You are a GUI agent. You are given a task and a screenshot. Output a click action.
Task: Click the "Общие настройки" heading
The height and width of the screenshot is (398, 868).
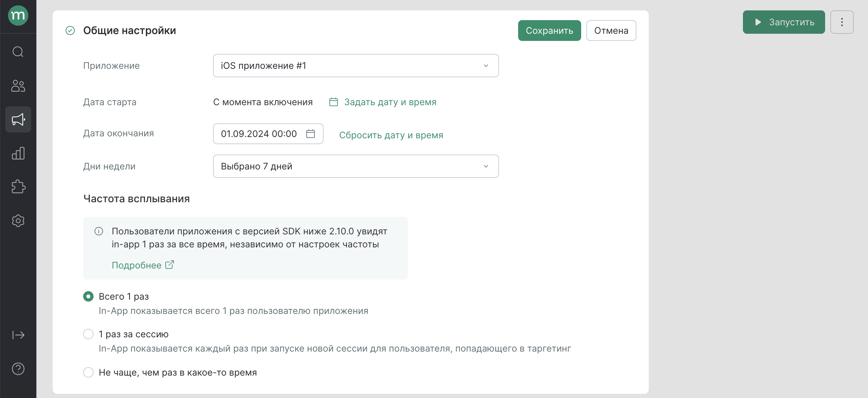[129, 31]
